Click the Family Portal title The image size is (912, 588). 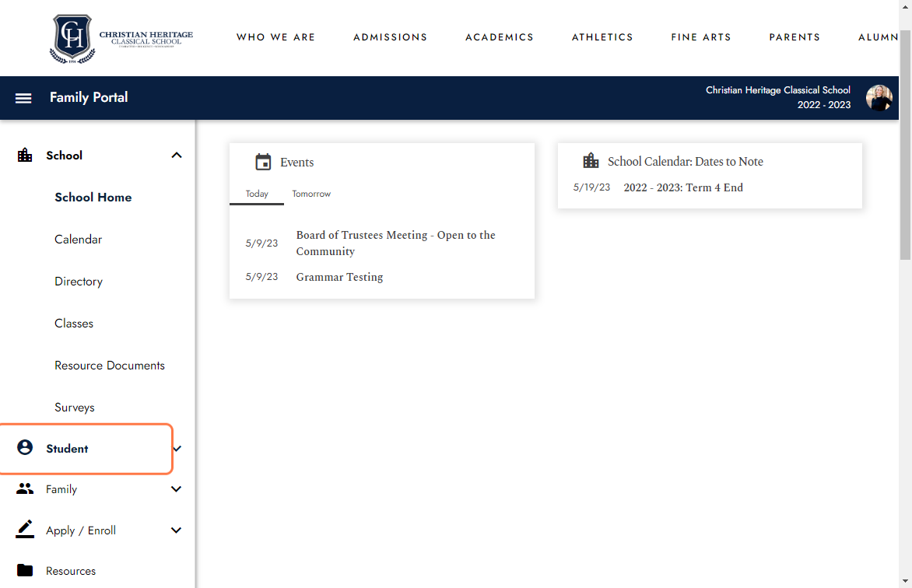pyautogui.click(x=89, y=97)
